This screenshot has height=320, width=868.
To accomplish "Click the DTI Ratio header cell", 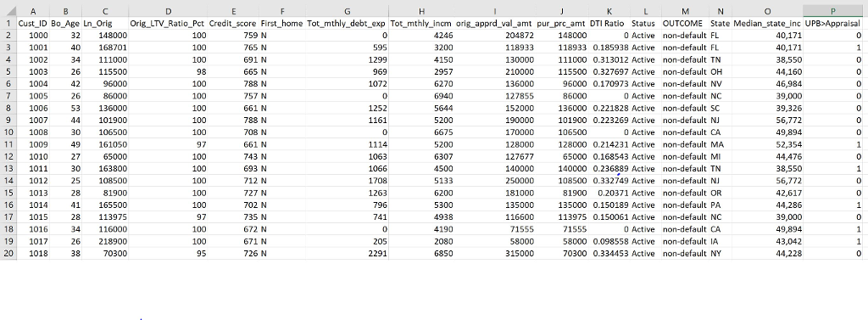I will click(x=609, y=23).
